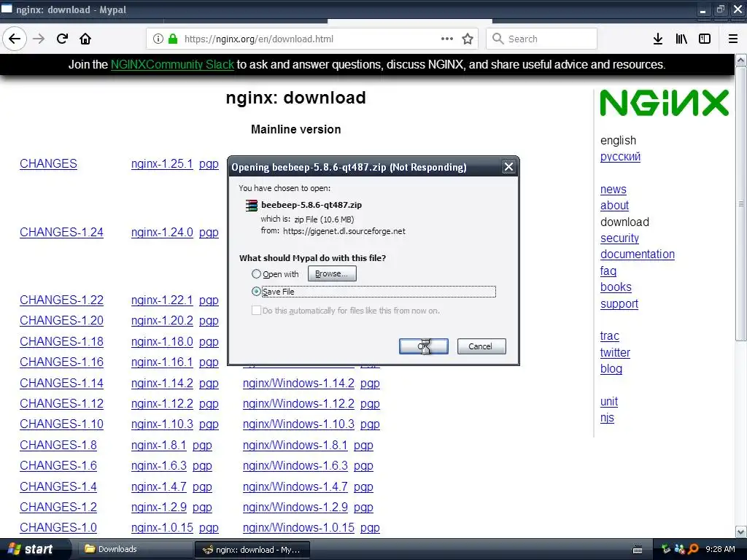
Task: Open the Library toolbar icon
Action: (681, 39)
